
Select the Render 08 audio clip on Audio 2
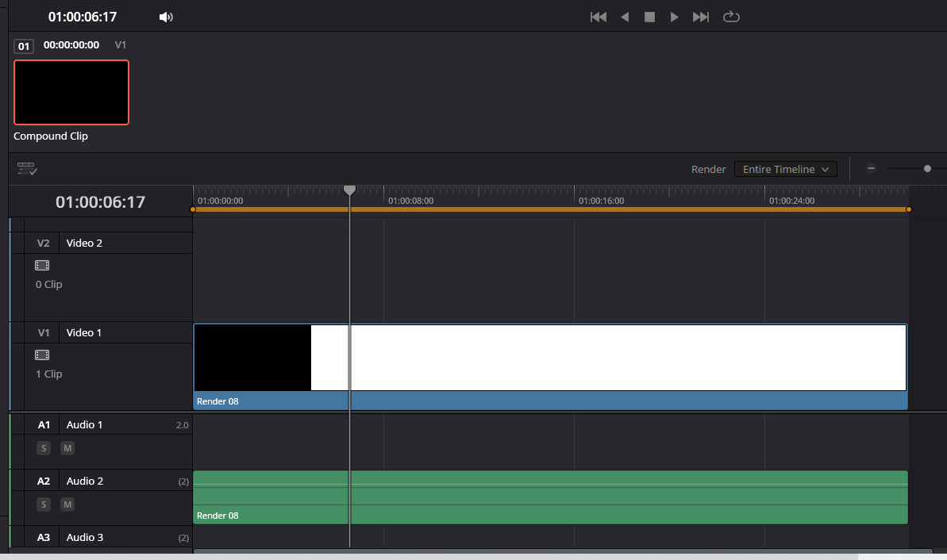point(549,497)
